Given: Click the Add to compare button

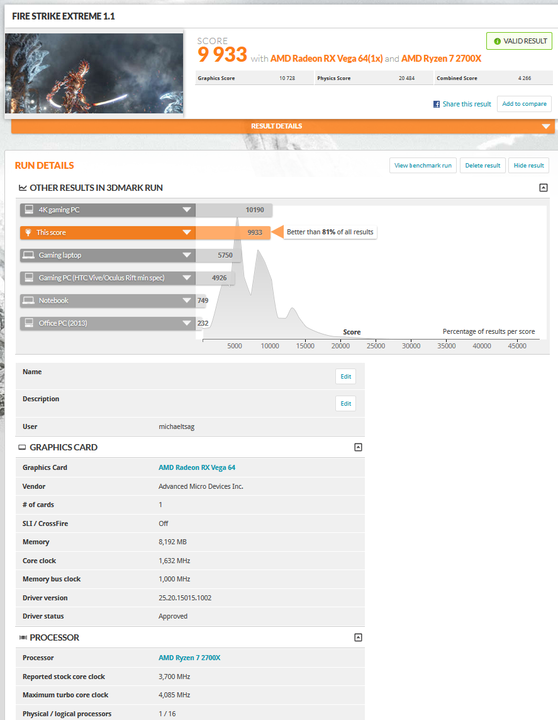Looking at the screenshot, I should (x=524, y=104).
